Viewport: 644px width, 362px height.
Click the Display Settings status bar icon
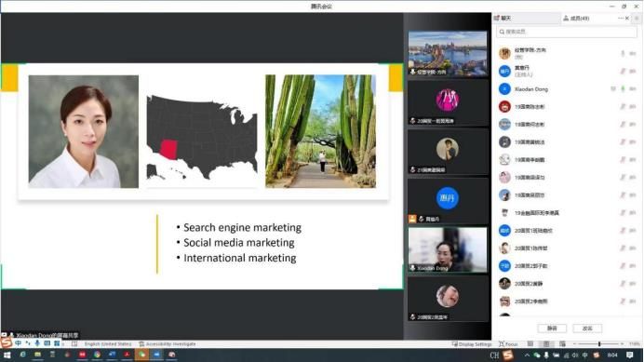[472, 344]
